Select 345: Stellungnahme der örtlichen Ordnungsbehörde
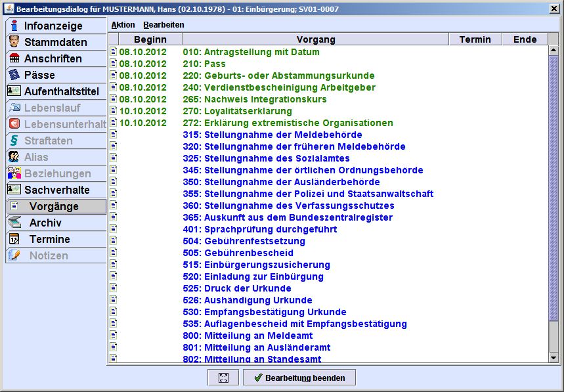 click(x=303, y=170)
